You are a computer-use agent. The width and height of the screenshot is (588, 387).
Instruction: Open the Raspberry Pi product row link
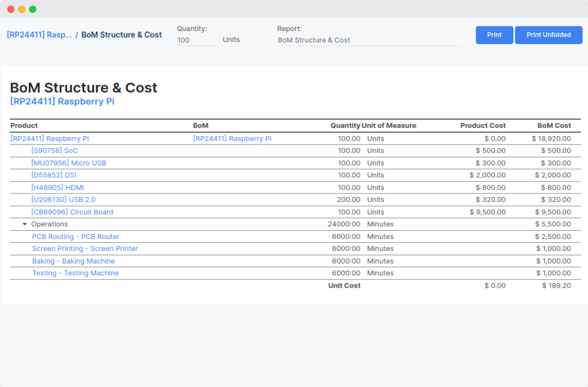[x=49, y=138]
